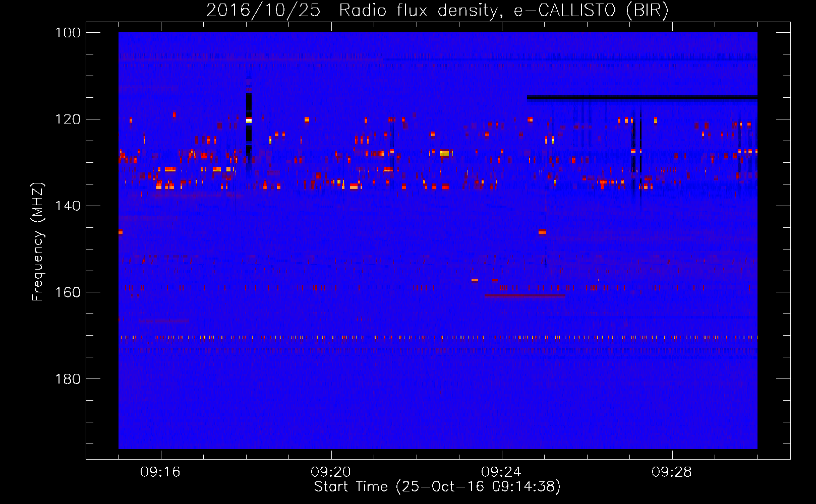The height and width of the screenshot is (504, 816).
Task: Click the 160 frequency tick label
Action: coord(68,292)
